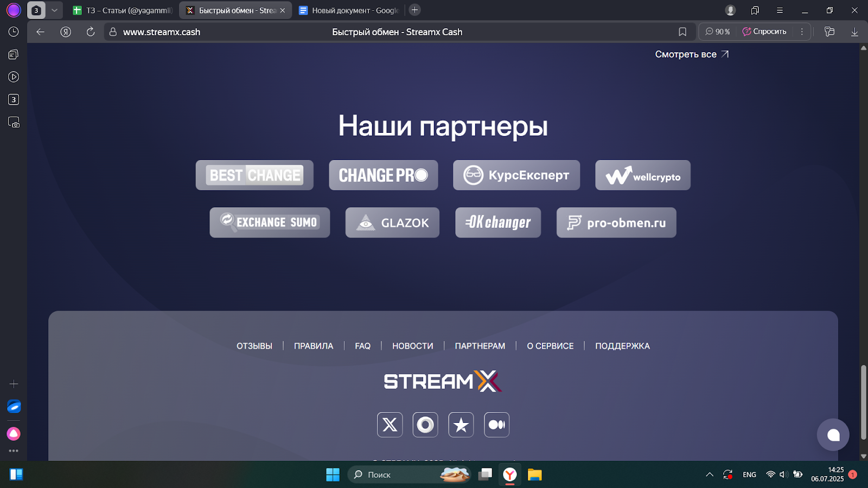Open the Windows Start button
This screenshot has width=868, height=488.
333,474
